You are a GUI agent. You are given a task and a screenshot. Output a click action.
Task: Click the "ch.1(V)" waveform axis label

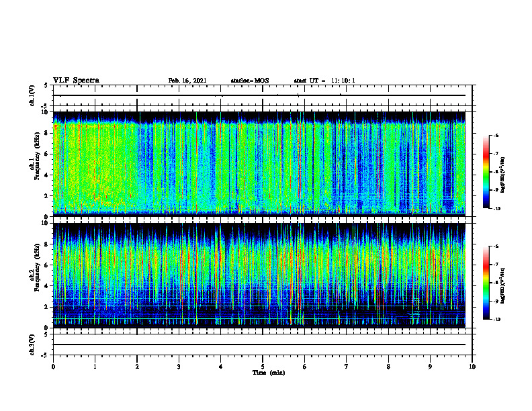pyautogui.click(x=32, y=95)
